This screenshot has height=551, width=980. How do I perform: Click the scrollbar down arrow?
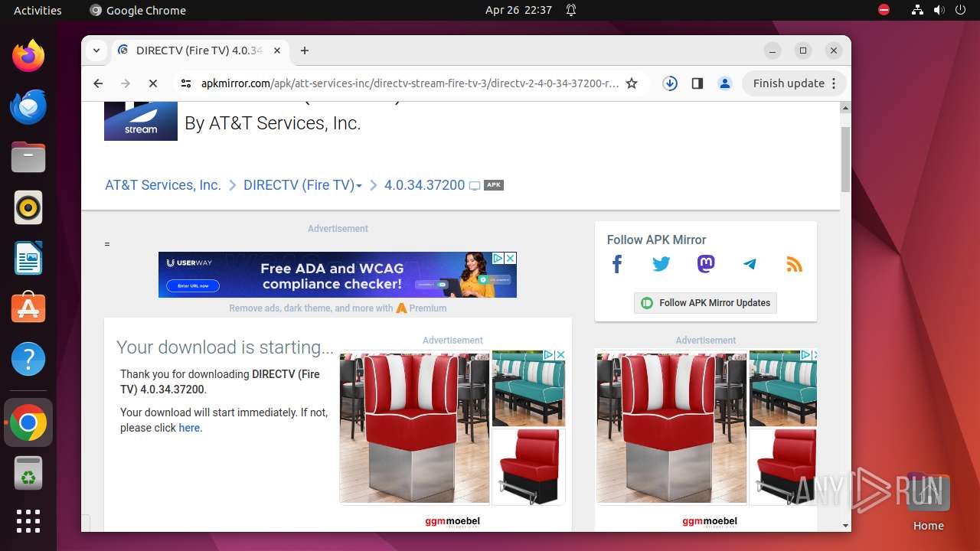[x=845, y=526]
